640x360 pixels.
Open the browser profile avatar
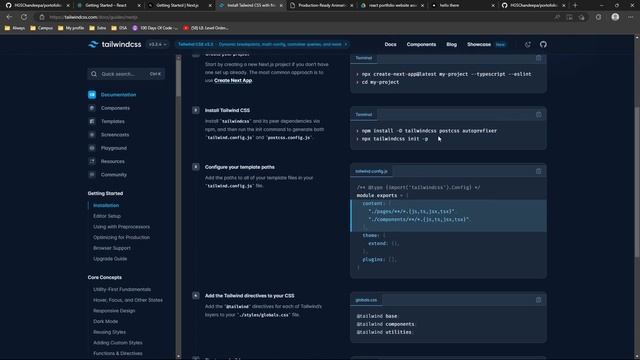[x=615, y=17]
